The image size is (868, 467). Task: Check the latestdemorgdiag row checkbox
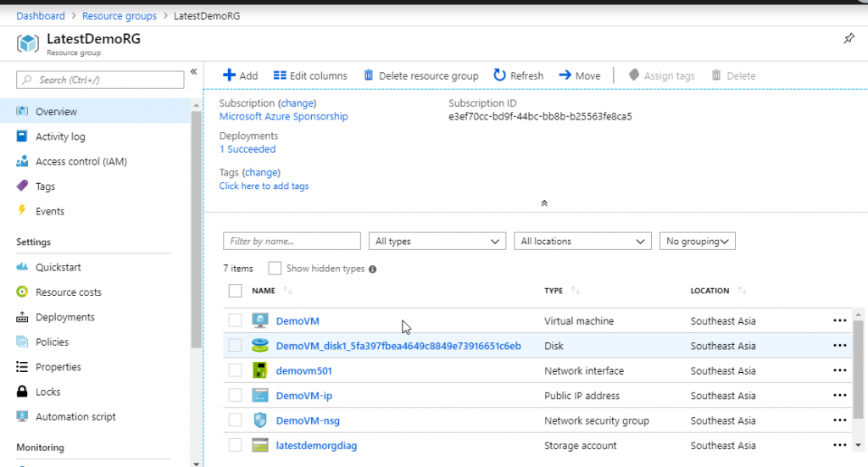[x=236, y=445]
